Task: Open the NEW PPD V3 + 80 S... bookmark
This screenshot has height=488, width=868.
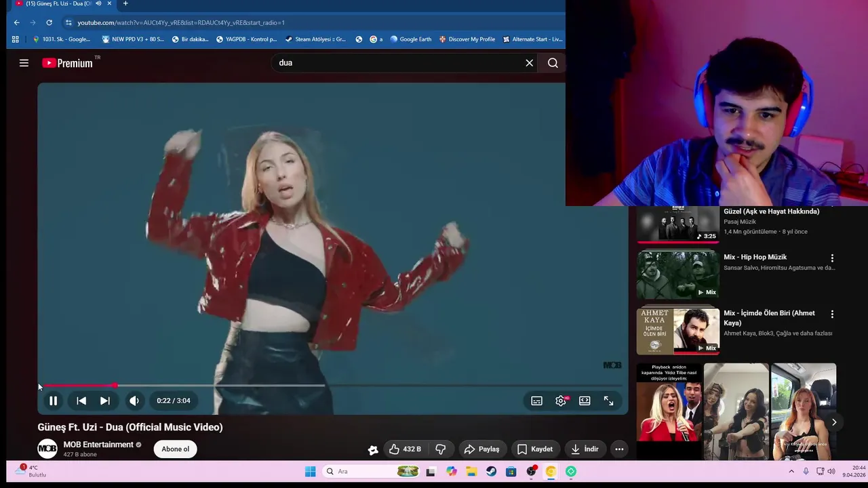Action: tap(133, 39)
